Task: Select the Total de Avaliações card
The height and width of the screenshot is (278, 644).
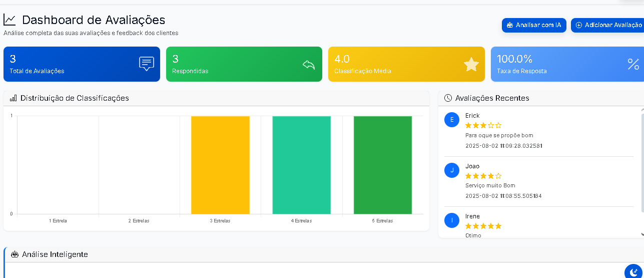Action: pyautogui.click(x=82, y=64)
